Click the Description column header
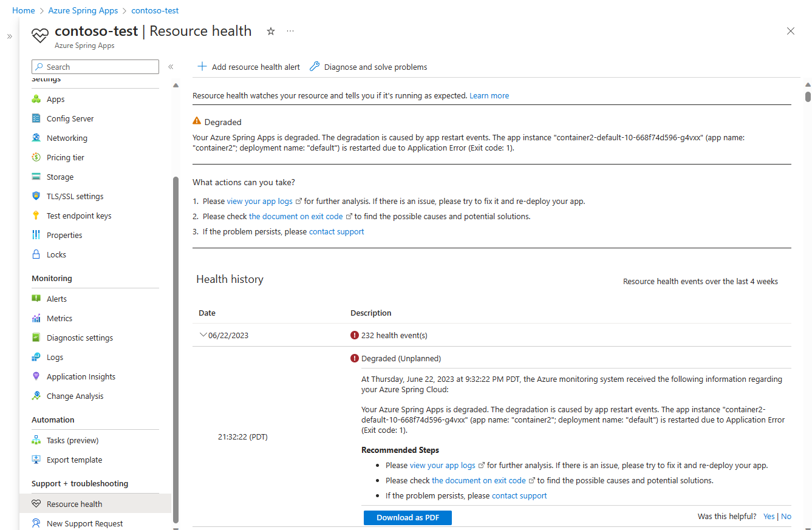 click(371, 313)
